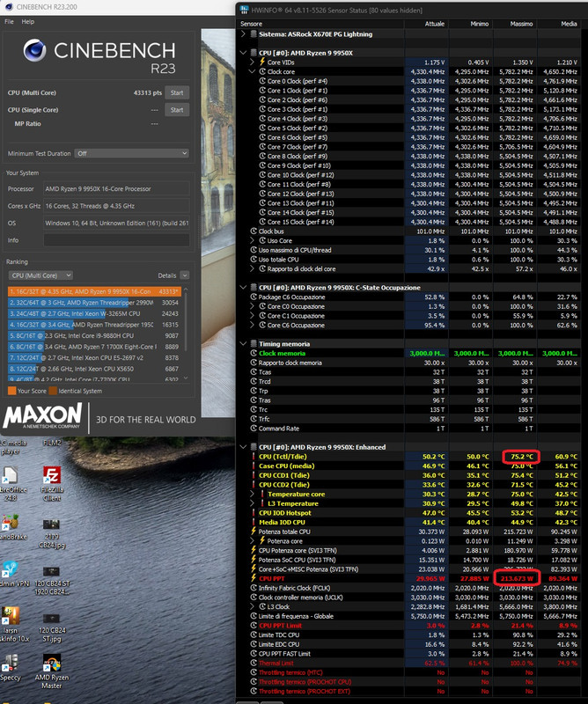
Task: Open the 120 CB24 ST 1920 CB24 file
Action: click(x=51, y=580)
